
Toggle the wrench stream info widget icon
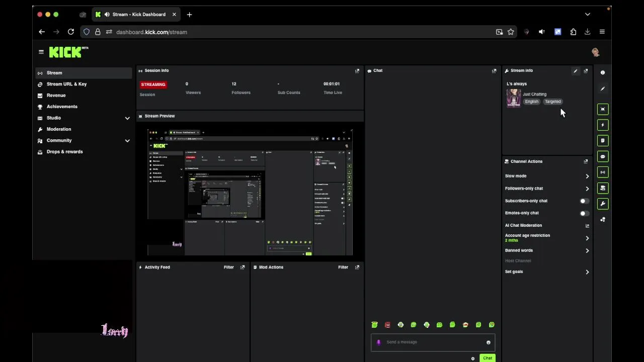point(603,204)
